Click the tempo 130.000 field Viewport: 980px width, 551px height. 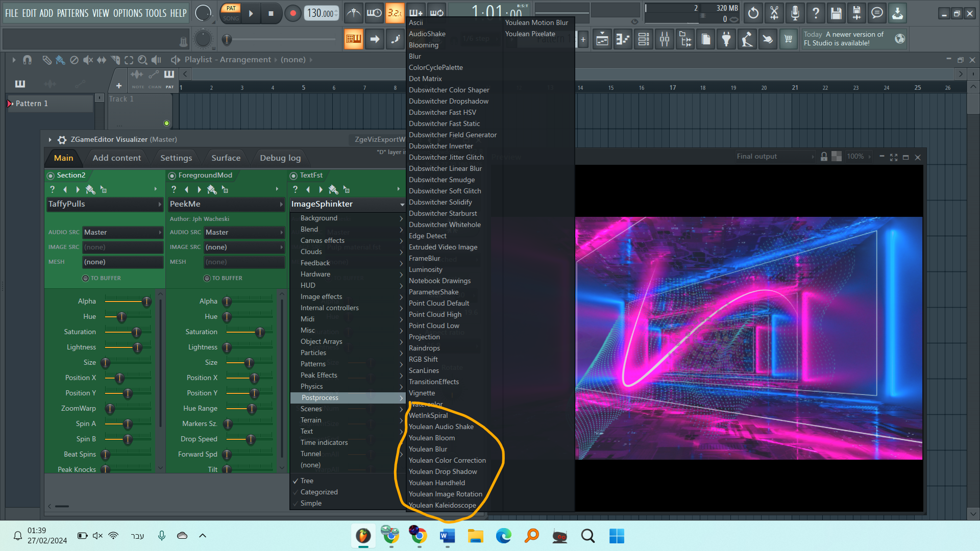pyautogui.click(x=321, y=14)
